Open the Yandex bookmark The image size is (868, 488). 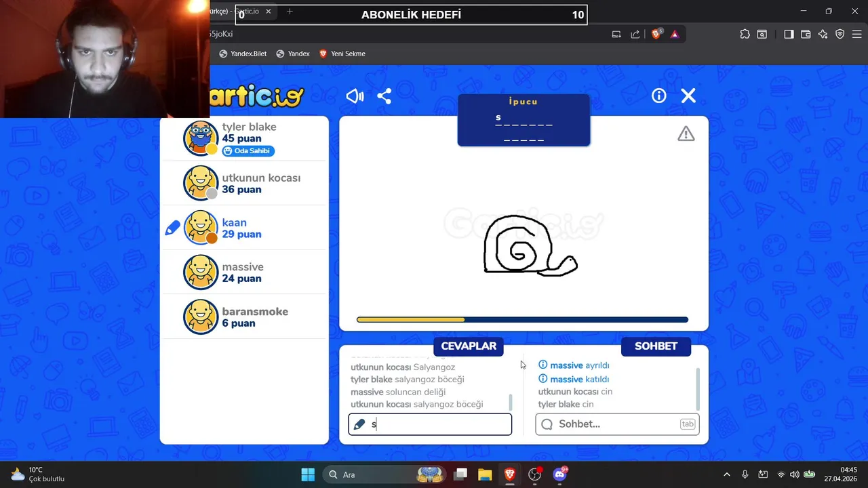click(x=293, y=54)
